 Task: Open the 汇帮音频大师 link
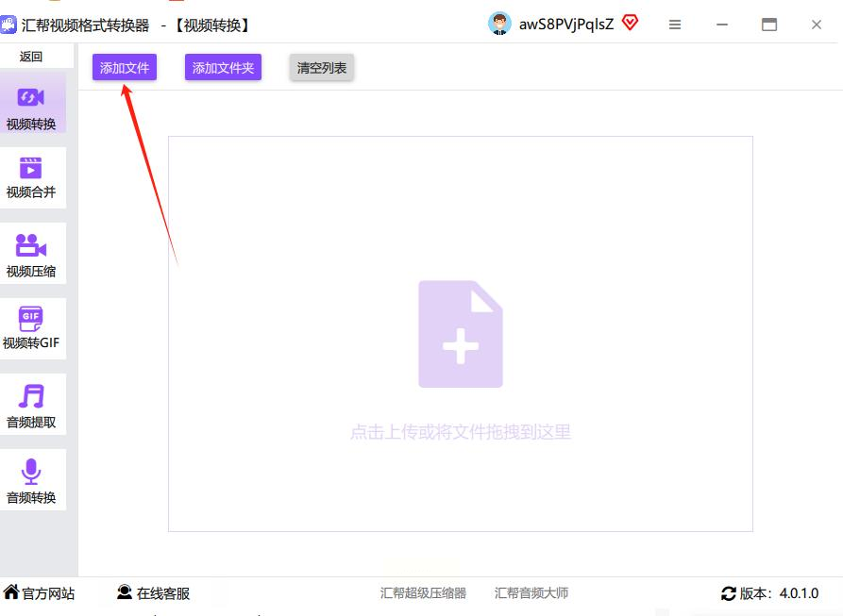(x=531, y=593)
